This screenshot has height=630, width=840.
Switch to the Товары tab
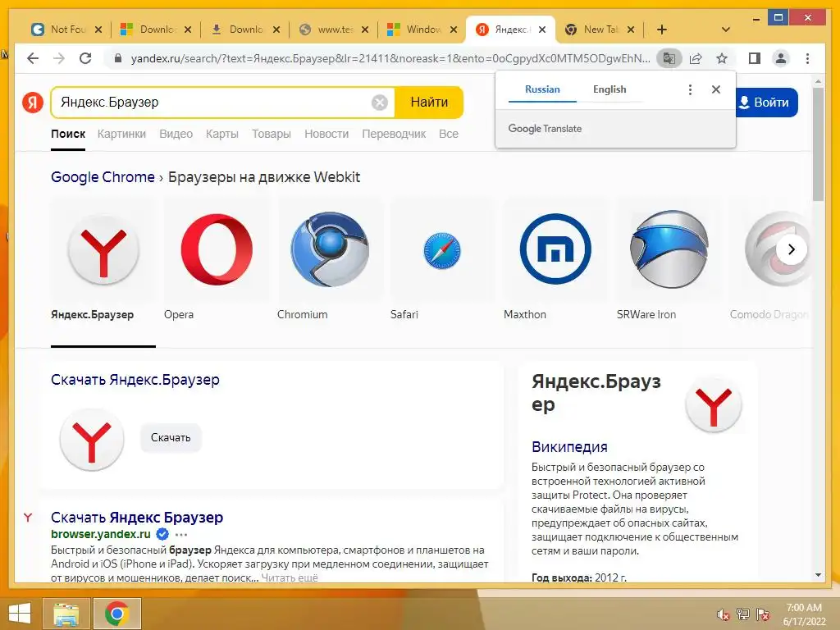click(271, 134)
